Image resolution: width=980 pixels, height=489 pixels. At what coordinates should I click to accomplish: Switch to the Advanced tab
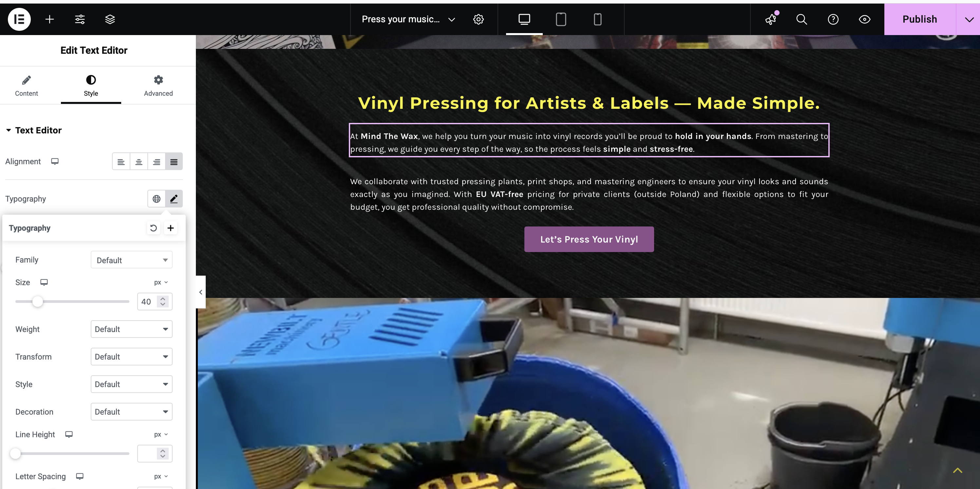(x=158, y=86)
